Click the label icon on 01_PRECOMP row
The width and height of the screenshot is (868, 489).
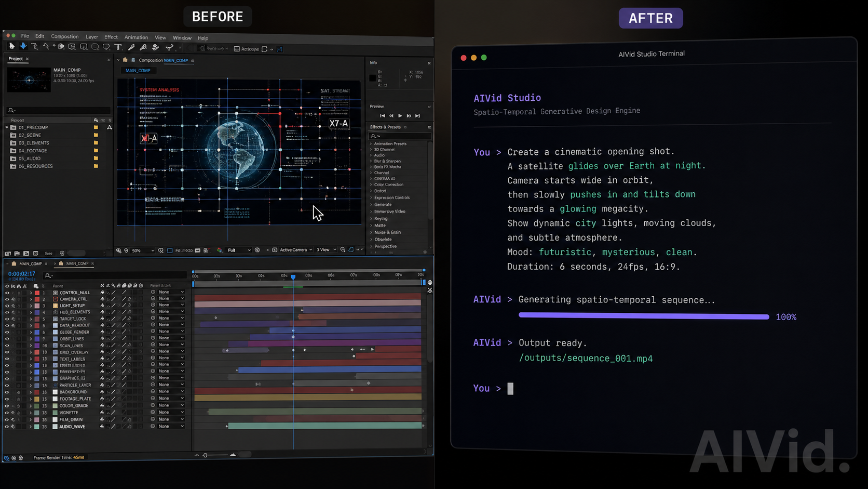[96, 127]
